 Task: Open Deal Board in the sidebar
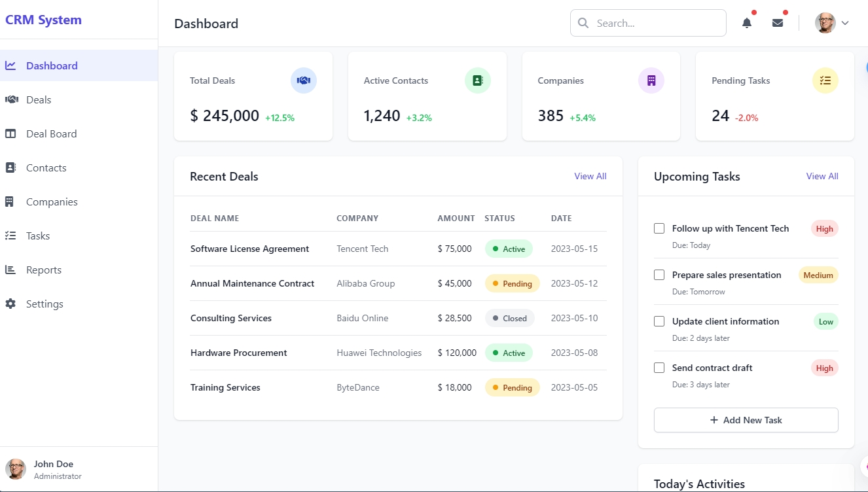pyautogui.click(x=51, y=133)
